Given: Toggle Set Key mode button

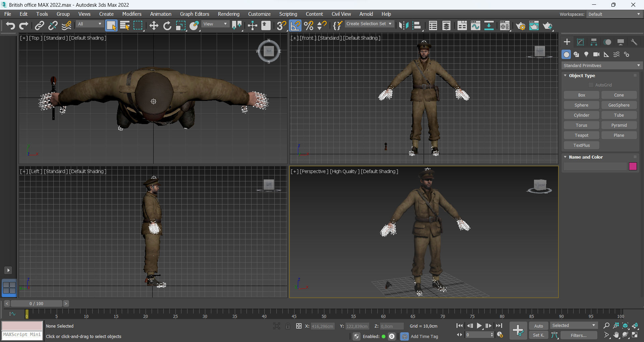Looking at the screenshot, I should click(539, 335).
